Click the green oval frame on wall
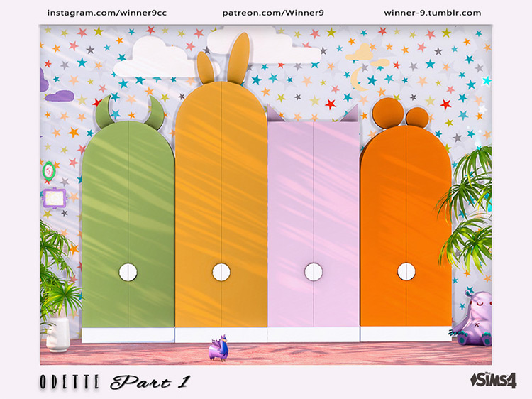532x399 pixels. click(49, 171)
